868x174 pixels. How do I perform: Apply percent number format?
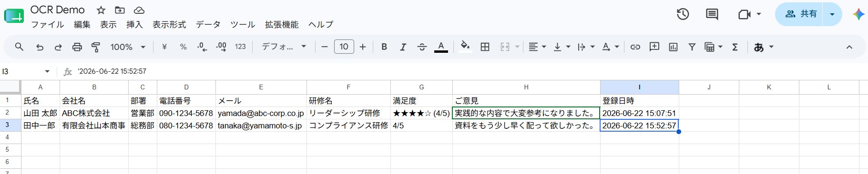183,47
